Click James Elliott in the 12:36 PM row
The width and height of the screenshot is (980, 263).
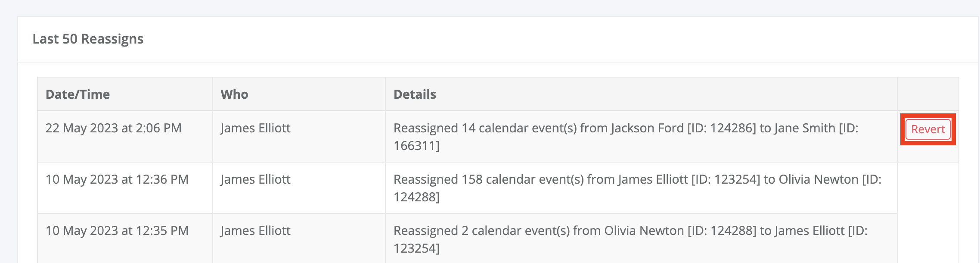click(x=255, y=179)
